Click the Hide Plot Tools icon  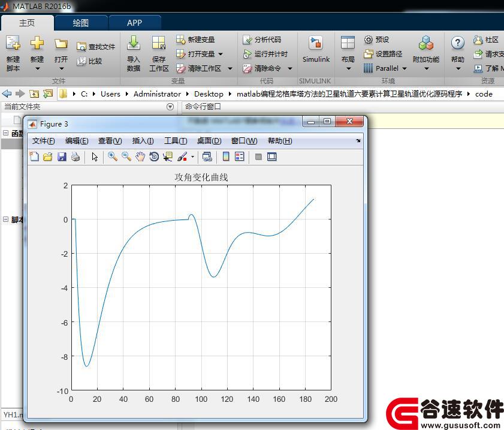(258, 157)
